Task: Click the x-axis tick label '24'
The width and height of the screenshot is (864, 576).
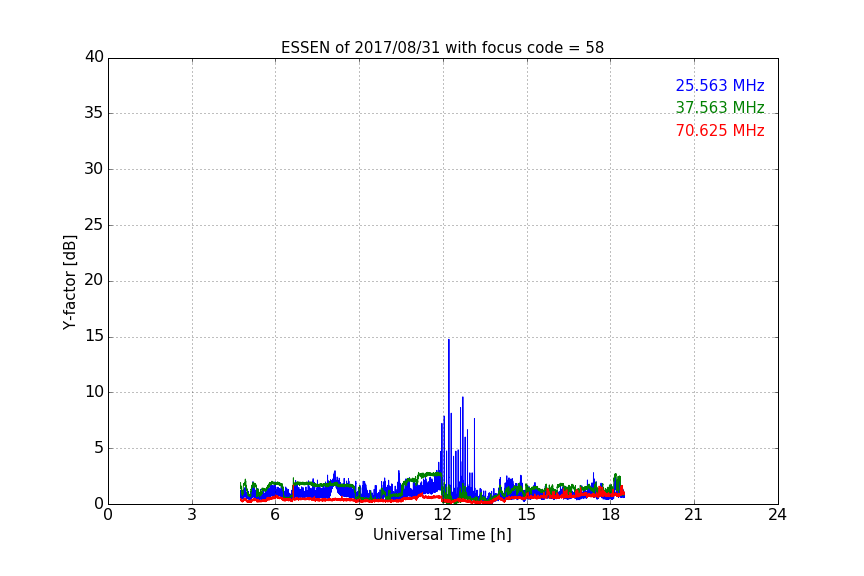Action: click(777, 515)
